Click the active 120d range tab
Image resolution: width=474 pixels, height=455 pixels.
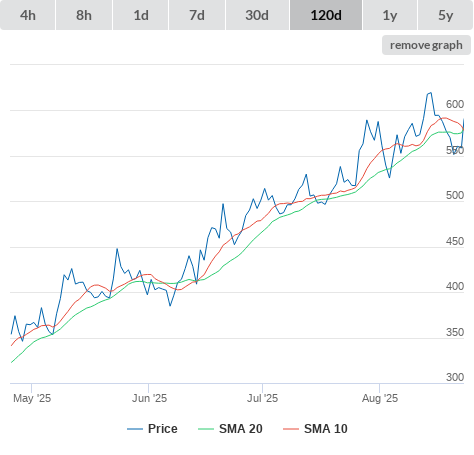coord(326,15)
